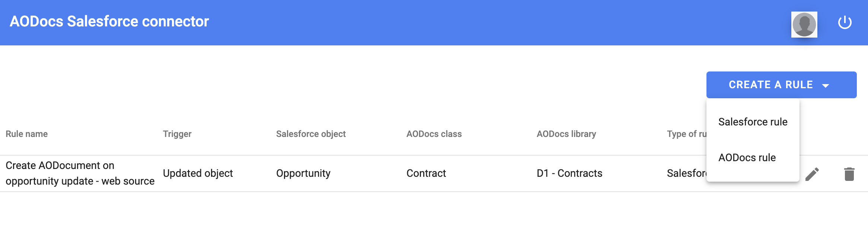Open the Create AODocument on opportunity update rule
The width and height of the screenshot is (868, 233).
80,173
